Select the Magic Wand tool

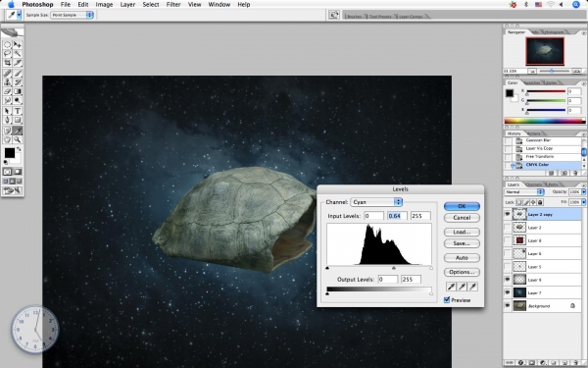point(18,54)
